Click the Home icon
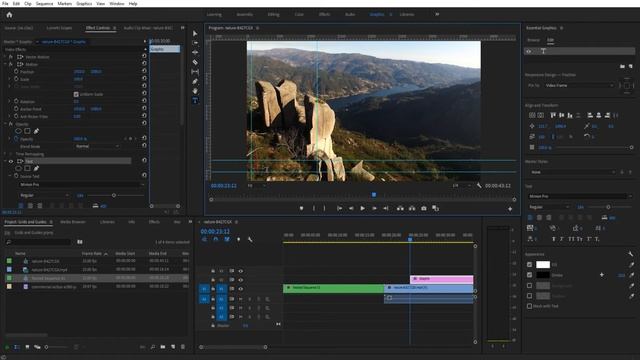Viewport: 640px width, 360px height. click(9, 15)
